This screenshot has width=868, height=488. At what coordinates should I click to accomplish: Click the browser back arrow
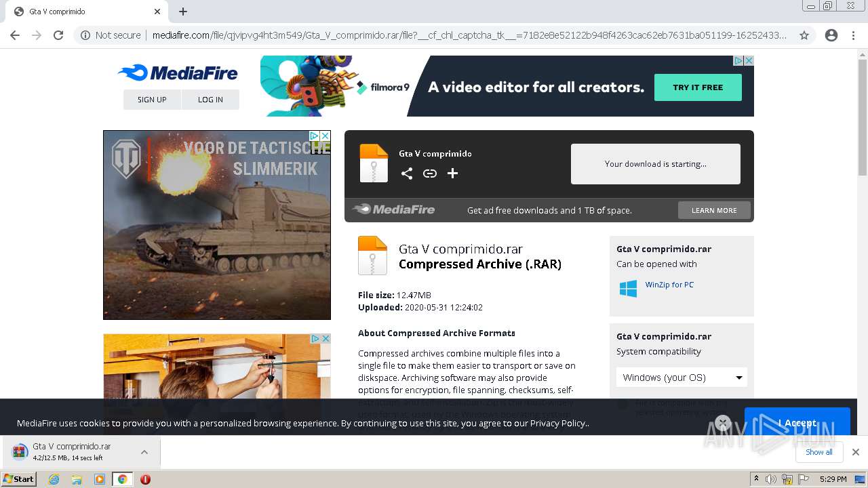[15, 35]
